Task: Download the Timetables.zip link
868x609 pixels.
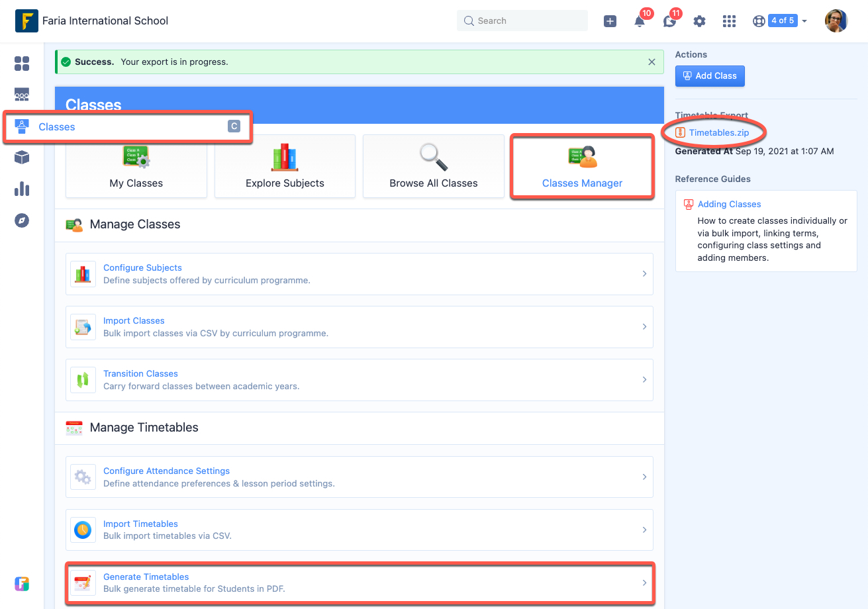Action: pos(719,132)
